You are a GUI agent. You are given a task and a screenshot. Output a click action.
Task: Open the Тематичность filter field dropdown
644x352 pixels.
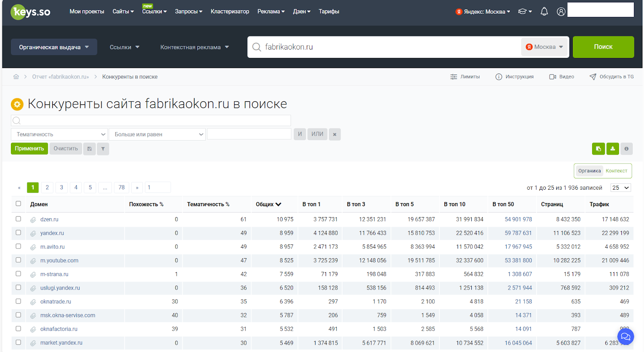pos(59,134)
